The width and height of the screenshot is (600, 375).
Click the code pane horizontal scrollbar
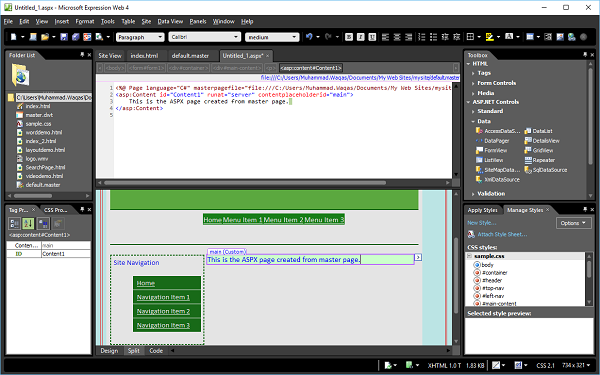point(245,183)
